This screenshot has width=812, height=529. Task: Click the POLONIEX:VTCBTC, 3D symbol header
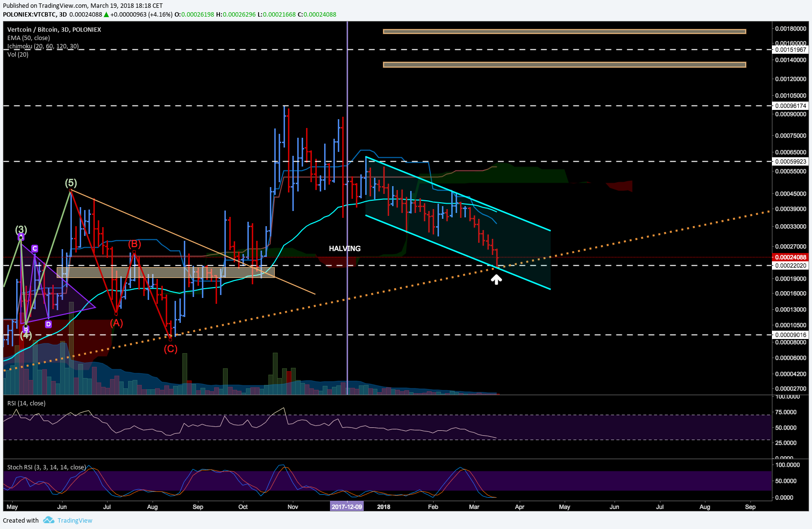35,15
